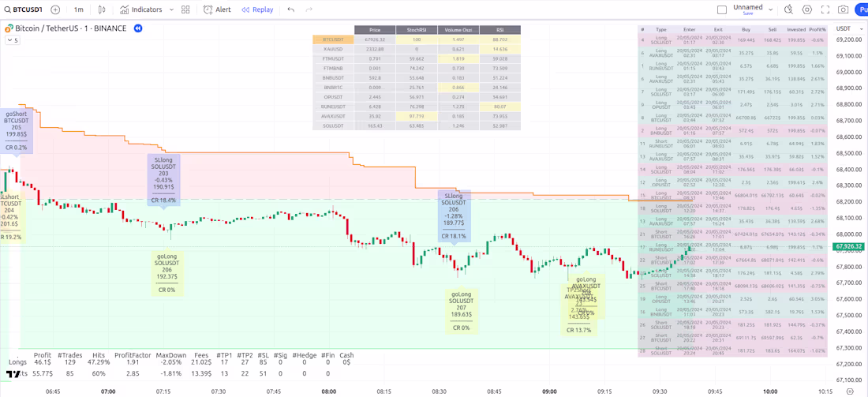The width and height of the screenshot is (868, 397).
Task: Open the quick search icon
Action: point(789,9)
